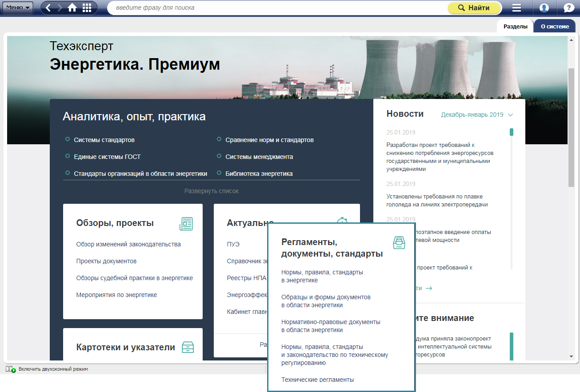Click page scrollbar down arrow
Image resolution: width=580 pixels, height=392 pixels.
pyautogui.click(x=571, y=356)
